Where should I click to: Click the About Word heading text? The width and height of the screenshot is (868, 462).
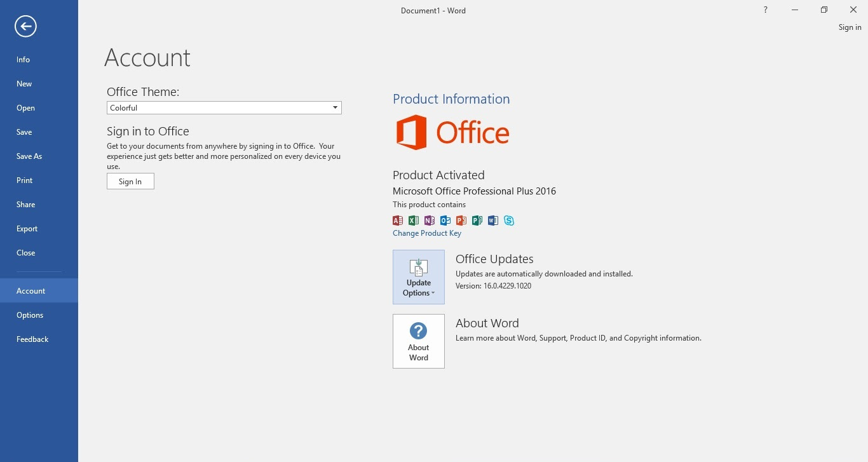click(x=487, y=323)
